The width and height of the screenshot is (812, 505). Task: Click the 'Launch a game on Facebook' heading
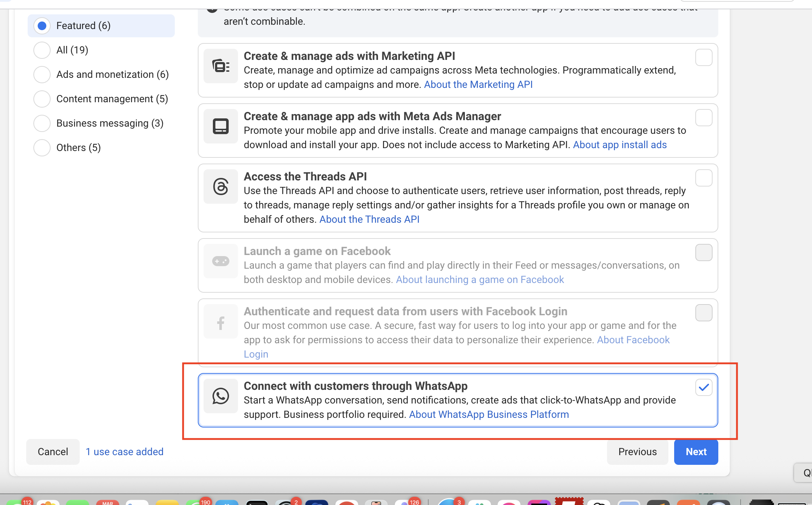317,251
